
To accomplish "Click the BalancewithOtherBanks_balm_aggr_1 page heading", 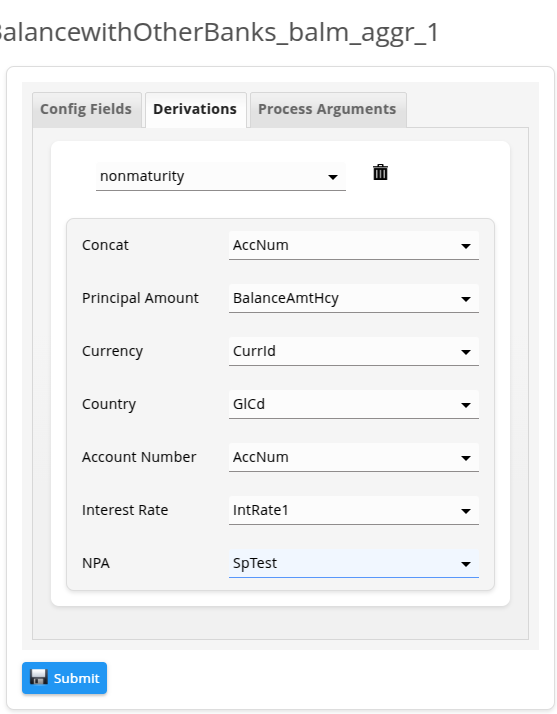I will [218, 33].
